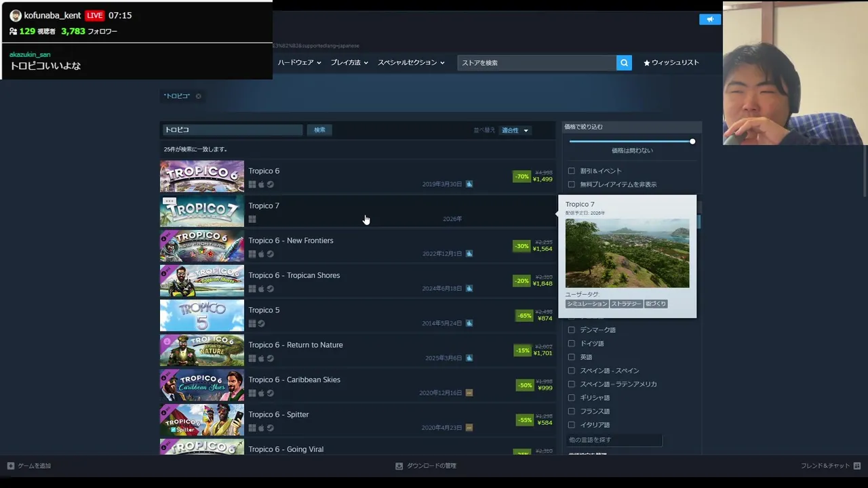Click the add game plus icon
The width and height of the screenshot is (868, 488).
point(11,466)
